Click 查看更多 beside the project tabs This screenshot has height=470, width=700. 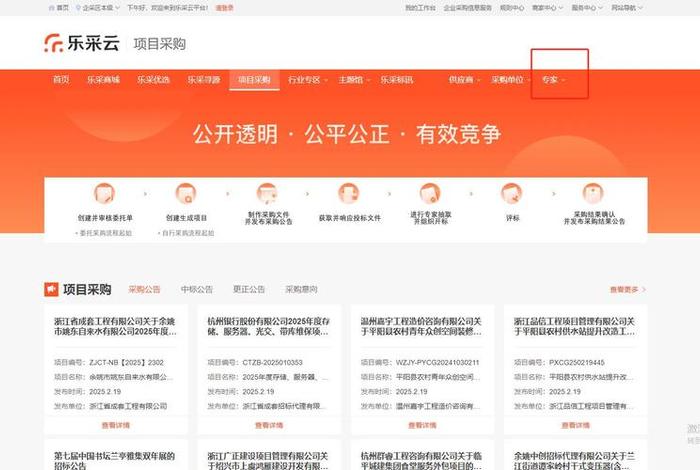point(628,290)
